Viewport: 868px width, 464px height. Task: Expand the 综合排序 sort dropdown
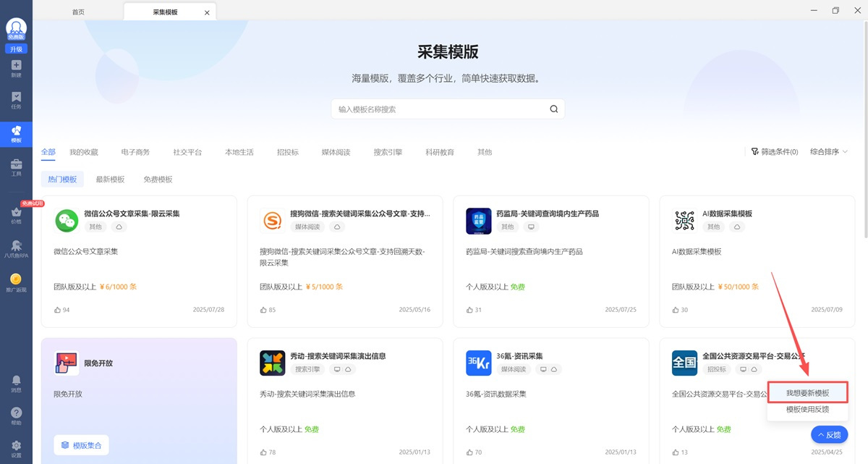(x=829, y=152)
